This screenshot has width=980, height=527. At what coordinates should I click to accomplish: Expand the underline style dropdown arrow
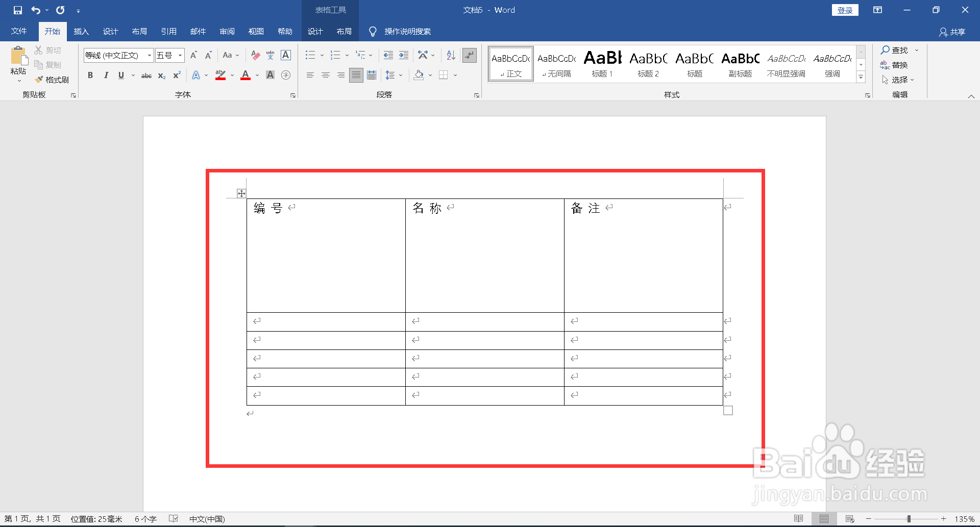point(133,75)
